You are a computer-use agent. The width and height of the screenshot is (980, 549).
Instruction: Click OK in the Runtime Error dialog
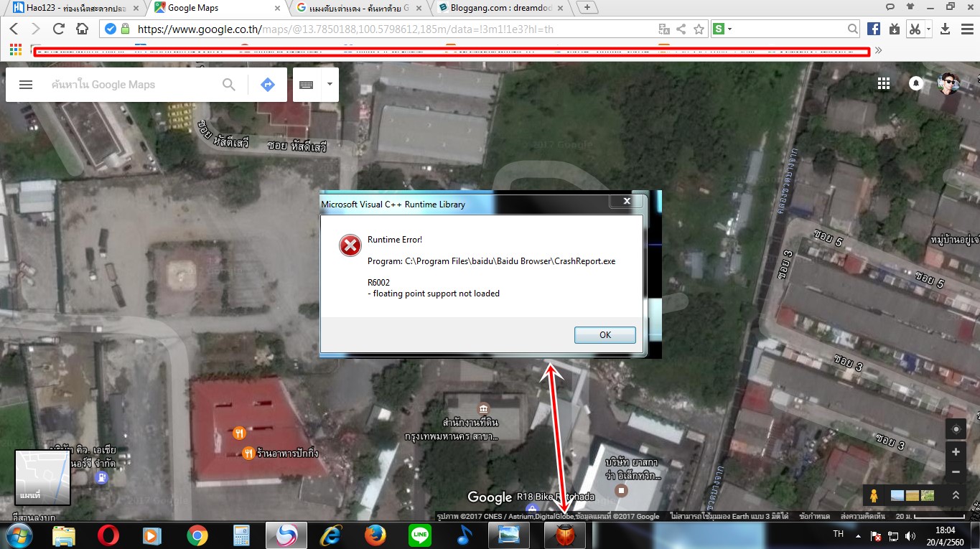605,335
